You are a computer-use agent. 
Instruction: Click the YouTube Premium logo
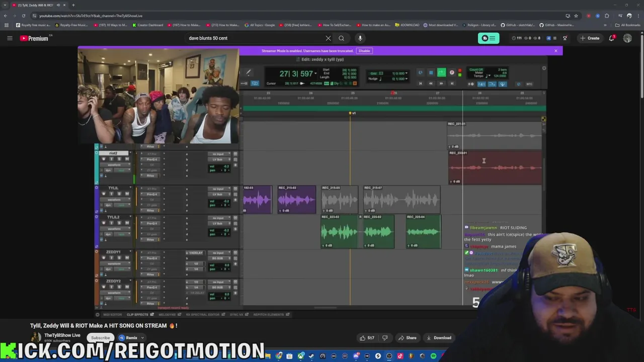[x=34, y=38]
